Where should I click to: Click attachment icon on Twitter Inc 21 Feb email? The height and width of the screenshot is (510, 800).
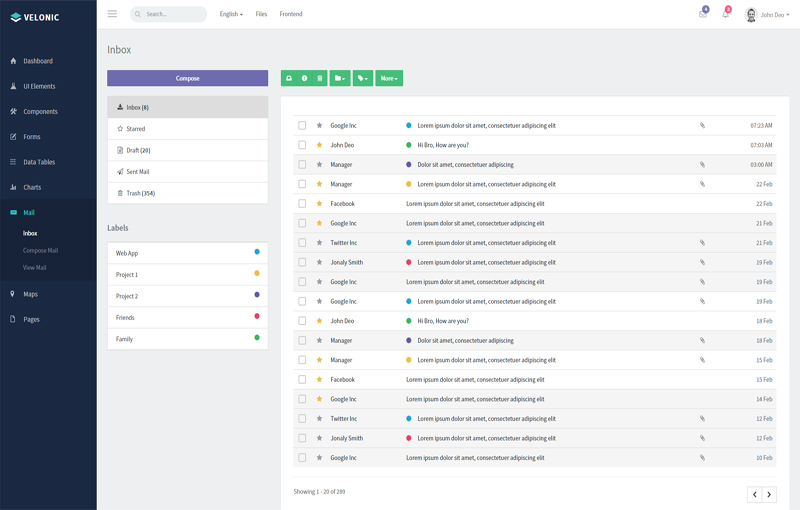pyautogui.click(x=702, y=243)
